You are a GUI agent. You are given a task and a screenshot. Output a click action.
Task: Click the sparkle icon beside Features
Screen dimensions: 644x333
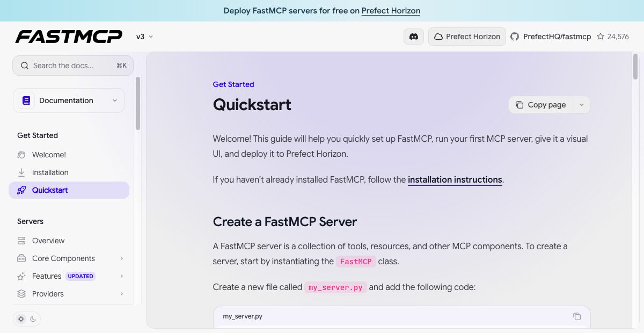click(x=21, y=276)
